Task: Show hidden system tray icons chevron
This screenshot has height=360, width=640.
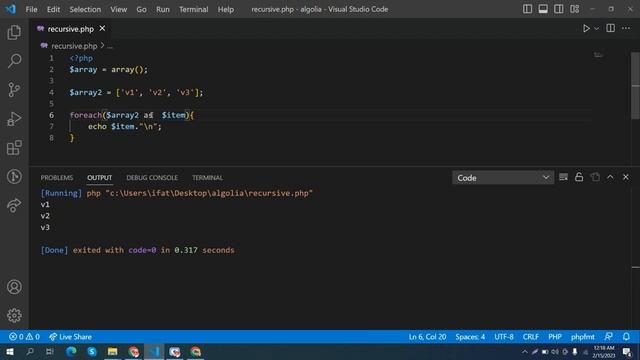Action: click(524, 352)
